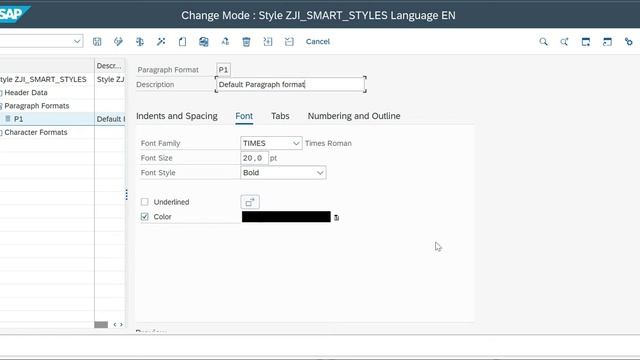The image size is (640, 360).
Task: Enable the Underlined checkbox
Action: (144, 202)
